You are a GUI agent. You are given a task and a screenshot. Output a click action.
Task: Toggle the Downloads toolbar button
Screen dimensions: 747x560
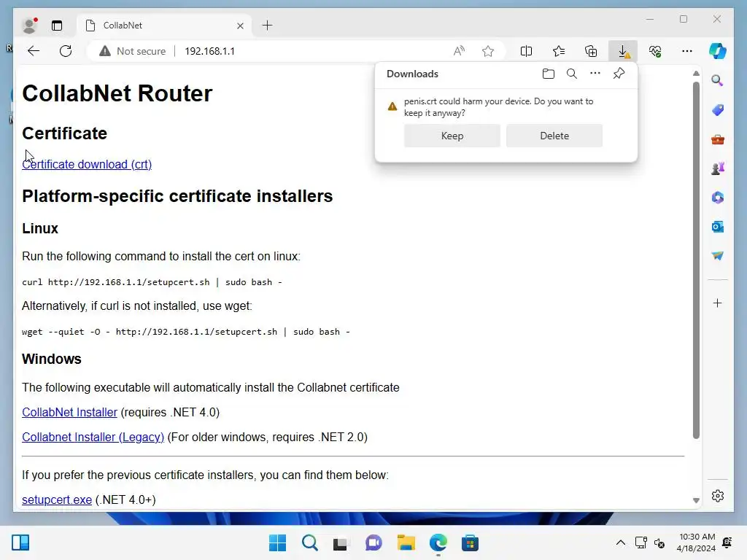(x=623, y=51)
